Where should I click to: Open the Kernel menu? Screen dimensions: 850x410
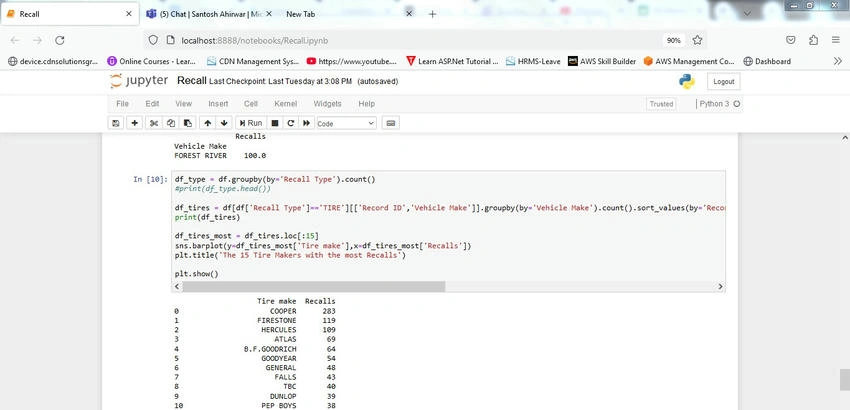pyautogui.click(x=286, y=104)
